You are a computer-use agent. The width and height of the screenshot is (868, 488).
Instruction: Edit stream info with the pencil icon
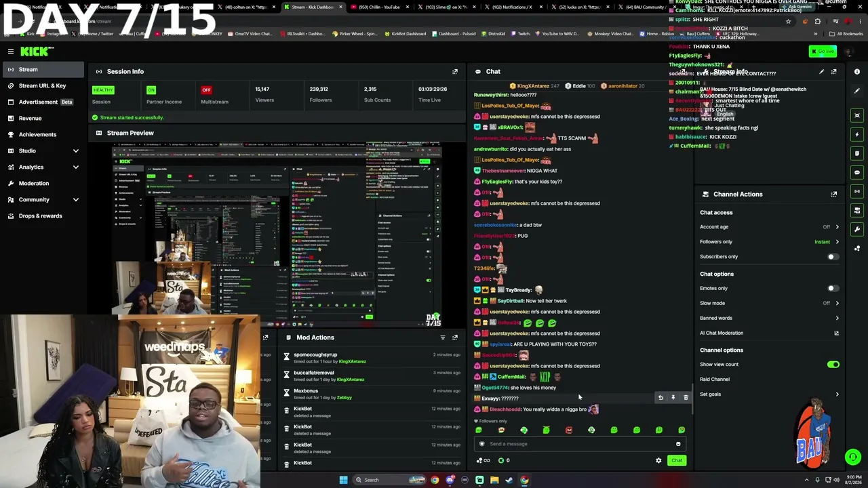(x=822, y=71)
